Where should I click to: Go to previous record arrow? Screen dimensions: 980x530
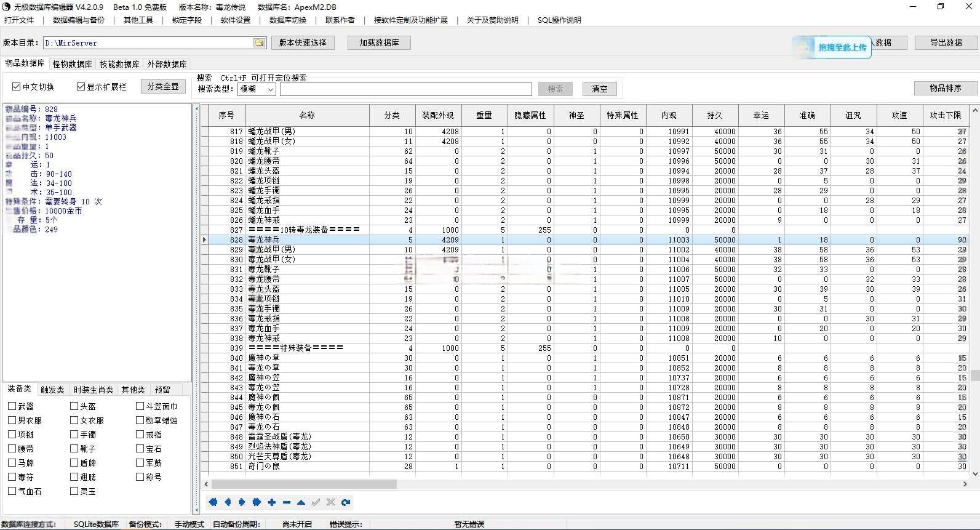[x=228, y=502]
